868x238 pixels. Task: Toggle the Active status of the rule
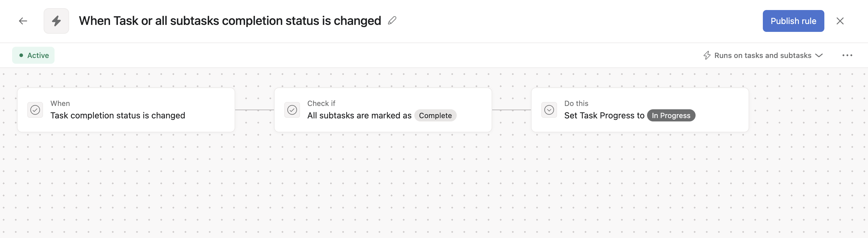pos(33,55)
